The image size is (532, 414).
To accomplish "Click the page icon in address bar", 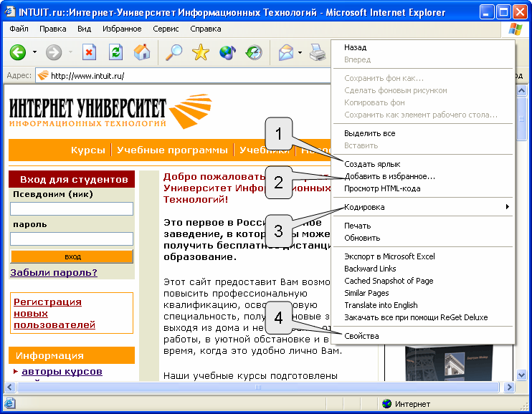I will point(43,75).
